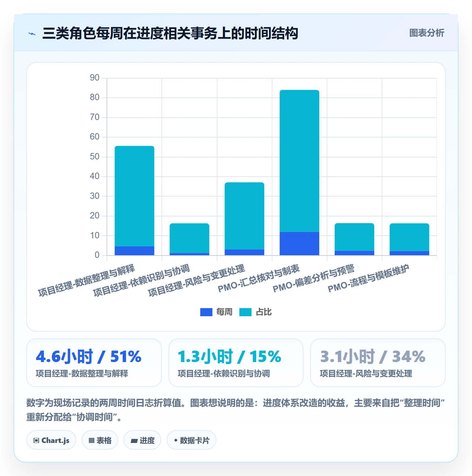Click the cyan 占比 bar for PMO-流程与模板维护
The width and height of the screenshot is (472, 476).
409,237
